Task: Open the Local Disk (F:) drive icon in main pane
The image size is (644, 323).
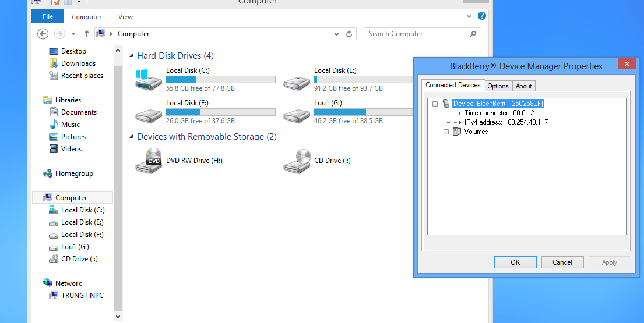Action: (x=149, y=116)
